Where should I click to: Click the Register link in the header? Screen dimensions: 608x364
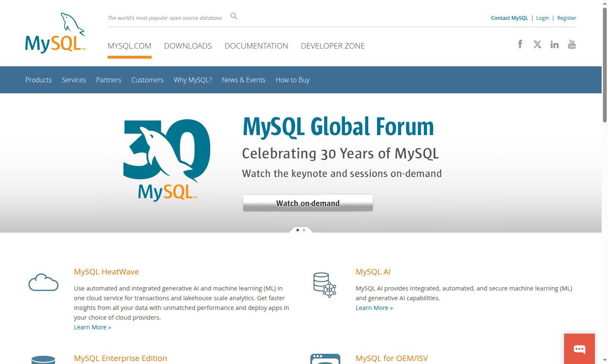567,18
